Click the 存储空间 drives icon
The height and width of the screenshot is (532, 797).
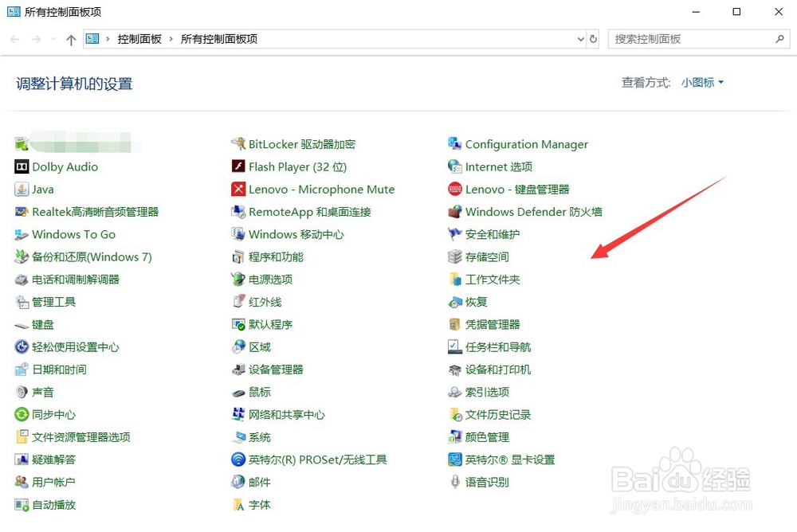pos(454,256)
